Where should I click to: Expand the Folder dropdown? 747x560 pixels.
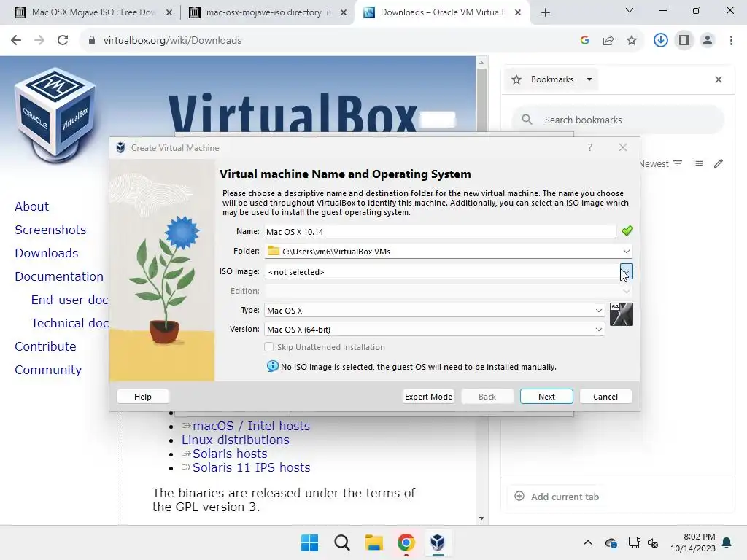pos(627,252)
